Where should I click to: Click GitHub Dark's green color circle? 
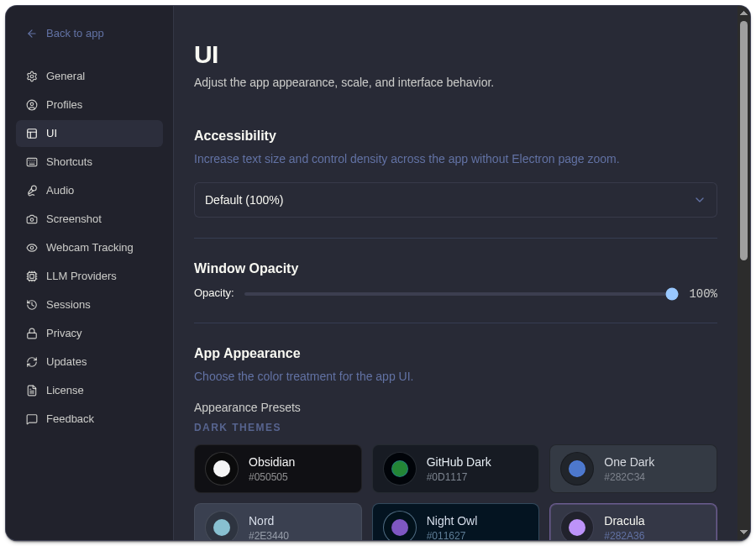pyautogui.click(x=400, y=469)
